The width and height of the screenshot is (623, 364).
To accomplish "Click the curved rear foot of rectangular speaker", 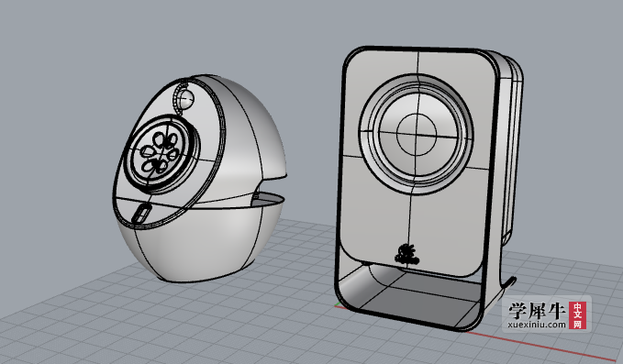I will 507,284.
